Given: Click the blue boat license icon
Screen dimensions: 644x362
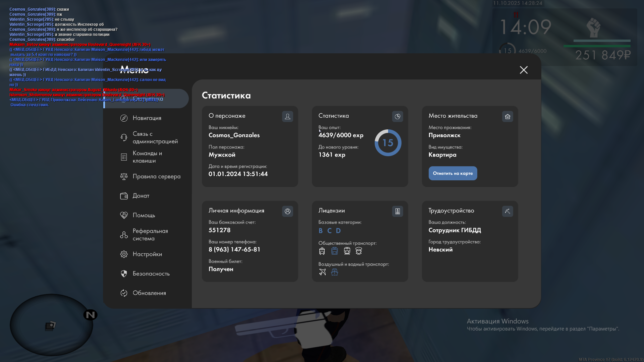Looking at the screenshot, I should pyautogui.click(x=334, y=272).
